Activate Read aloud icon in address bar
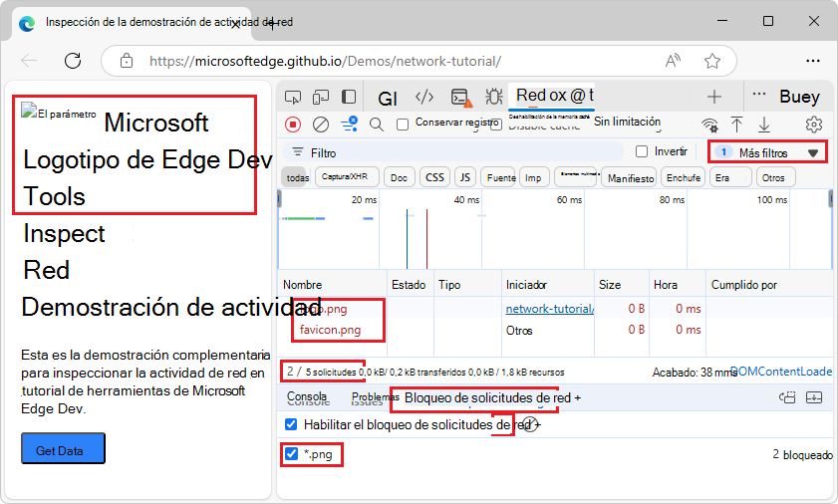The height and width of the screenshot is (504, 838). [x=673, y=61]
